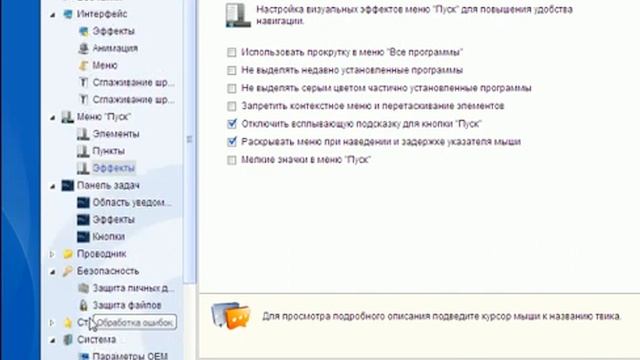Select the Меню "Пуск" category icon
Image resolution: width=640 pixels, height=360 pixels.
(67, 117)
